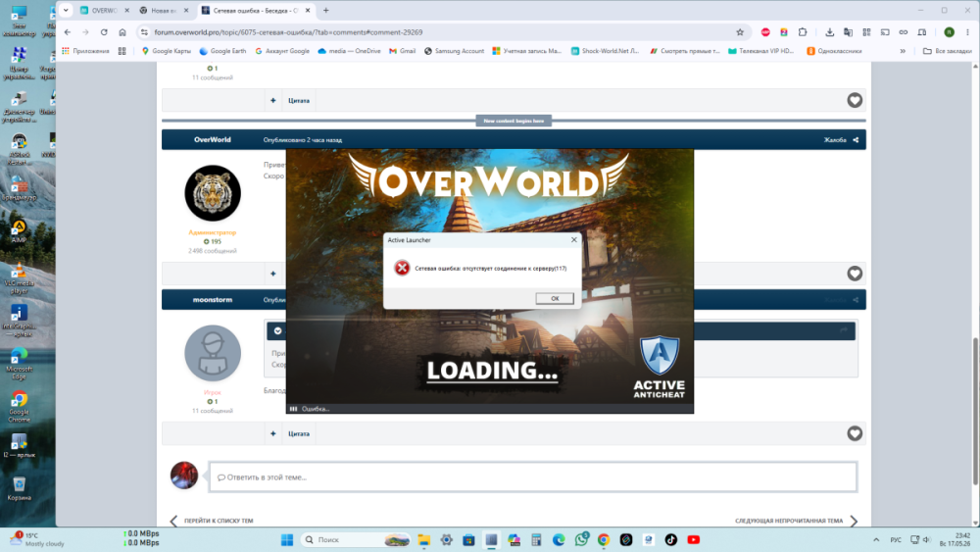The height and width of the screenshot is (552, 980).
Task: Open the Все закладки folder
Action: click(x=948, y=51)
